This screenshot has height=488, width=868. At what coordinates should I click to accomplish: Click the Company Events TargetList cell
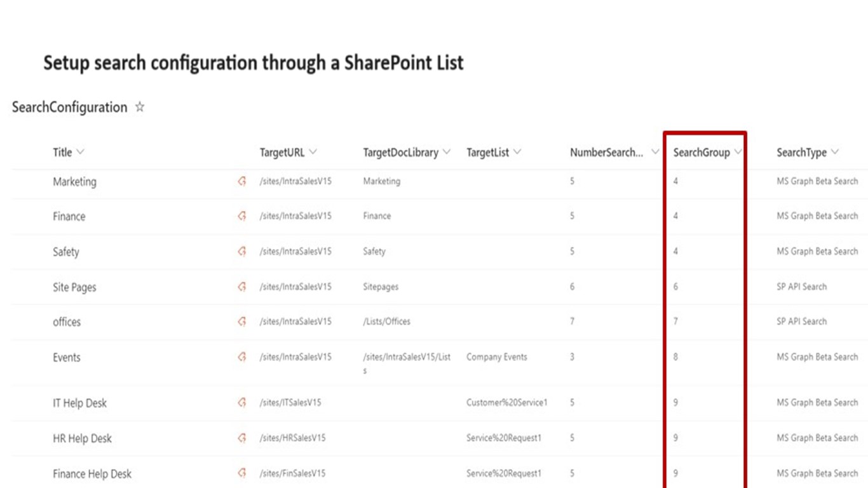[496, 357]
